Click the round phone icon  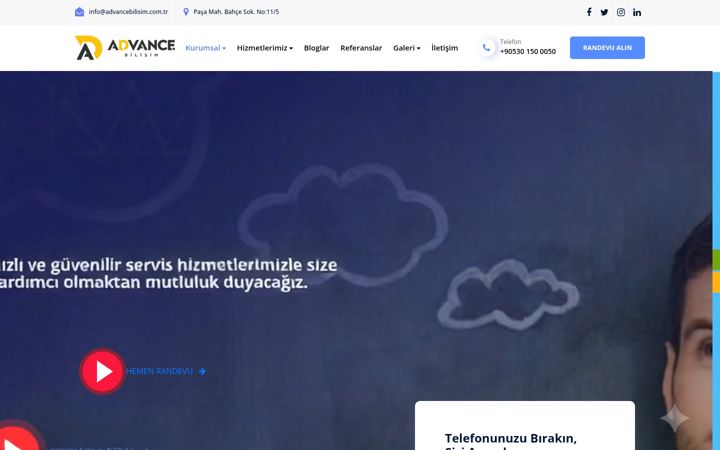click(x=486, y=47)
